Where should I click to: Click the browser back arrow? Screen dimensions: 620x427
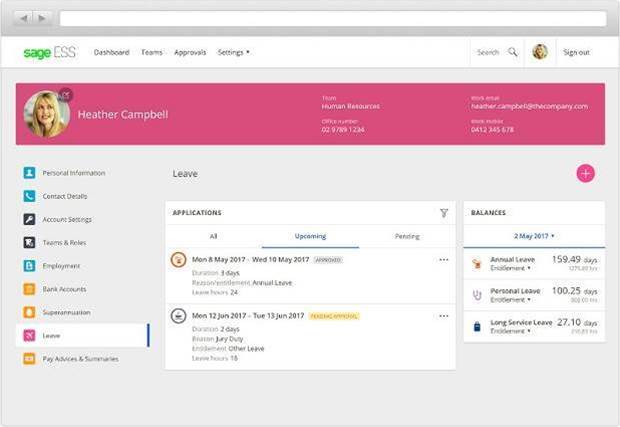(x=25, y=18)
